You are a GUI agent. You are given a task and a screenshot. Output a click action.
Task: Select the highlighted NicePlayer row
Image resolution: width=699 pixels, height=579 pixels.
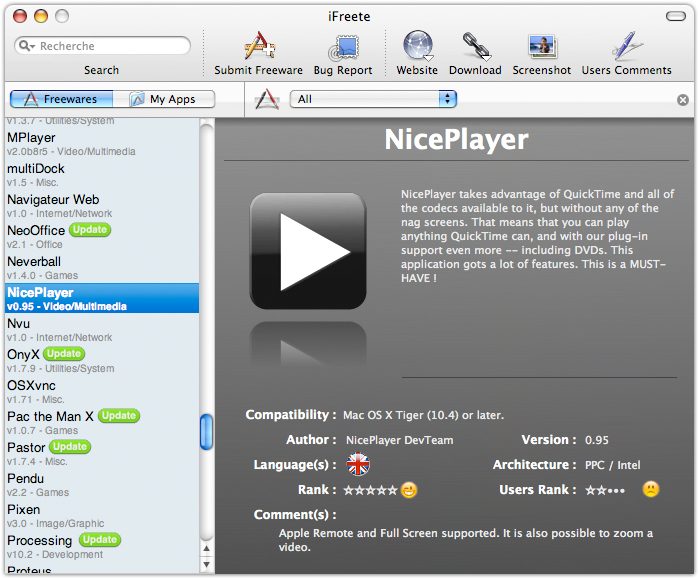tap(102, 298)
